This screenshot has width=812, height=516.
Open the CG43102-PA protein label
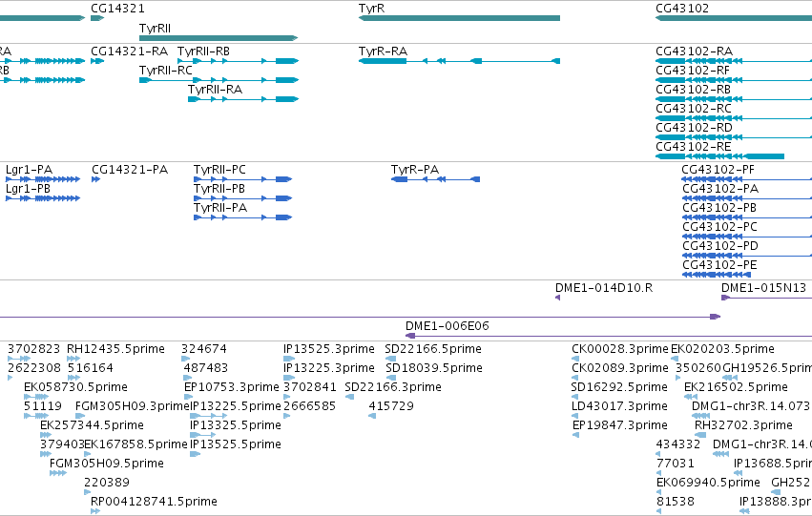pyautogui.click(x=720, y=189)
